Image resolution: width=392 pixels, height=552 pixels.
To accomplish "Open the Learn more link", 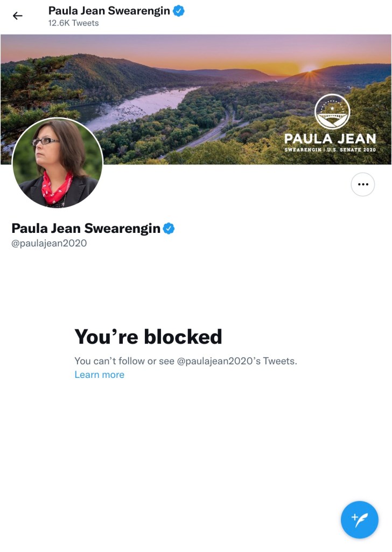I will click(100, 375).
